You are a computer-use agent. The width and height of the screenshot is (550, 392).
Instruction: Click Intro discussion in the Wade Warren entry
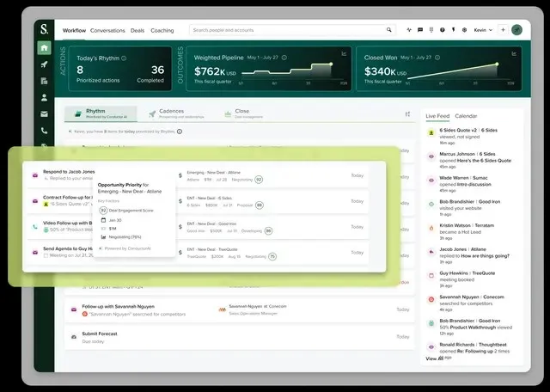click(x=474, y=184)
